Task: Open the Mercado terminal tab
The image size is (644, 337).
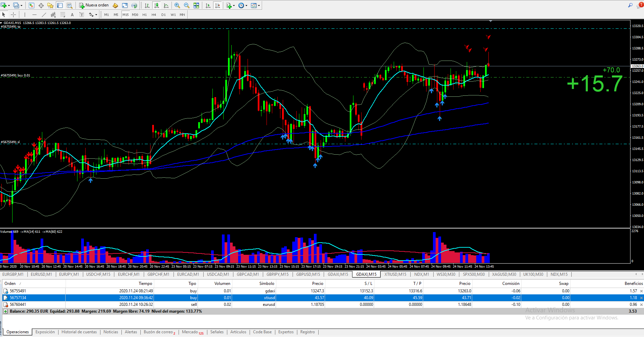Action: point(192,332)
